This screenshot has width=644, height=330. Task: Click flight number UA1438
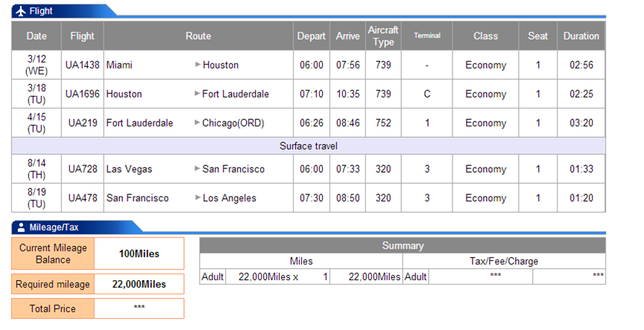coord(83,65)
